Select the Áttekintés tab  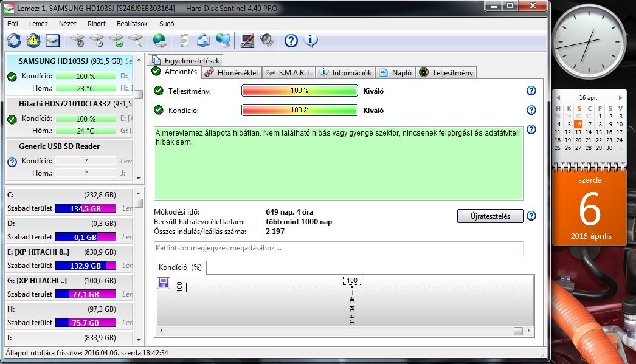click(x=175, y=72)
